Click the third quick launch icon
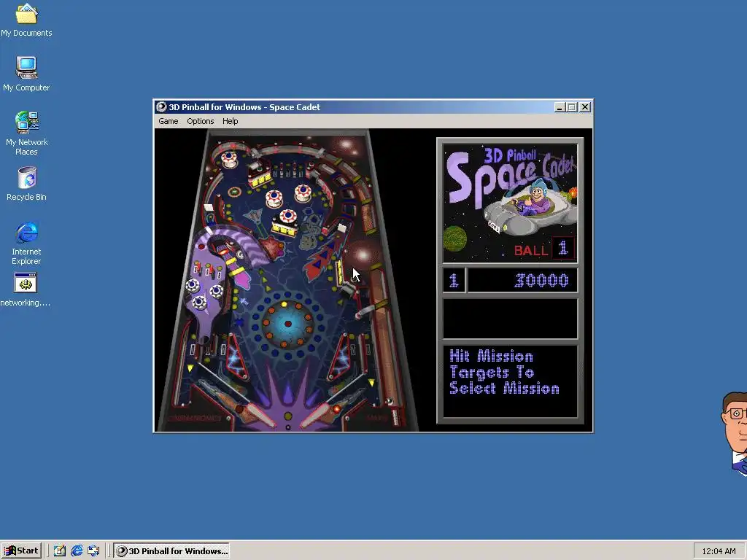 [x=93, y=551]
